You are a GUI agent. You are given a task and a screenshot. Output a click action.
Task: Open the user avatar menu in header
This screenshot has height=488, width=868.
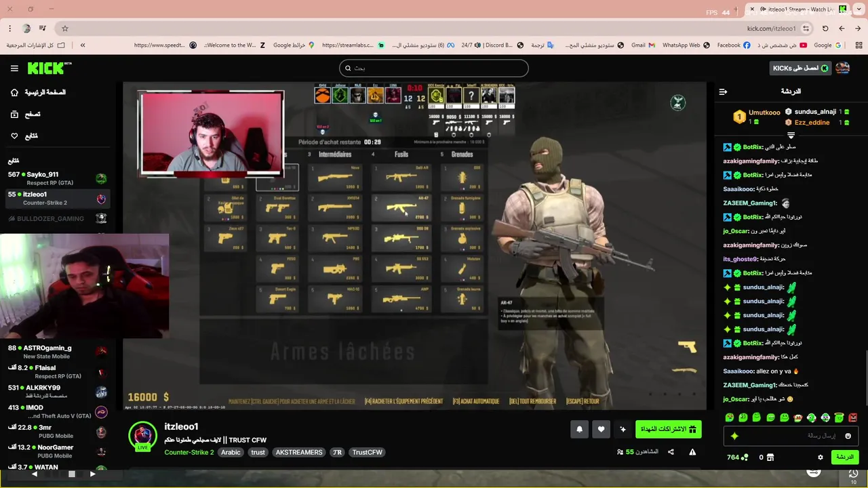[x=842, y=68]
